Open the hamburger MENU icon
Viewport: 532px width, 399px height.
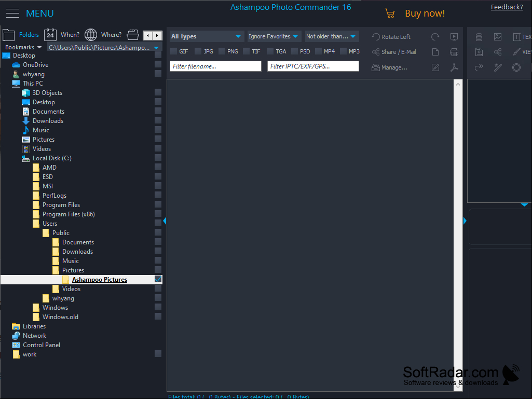[x=12, y=13]
